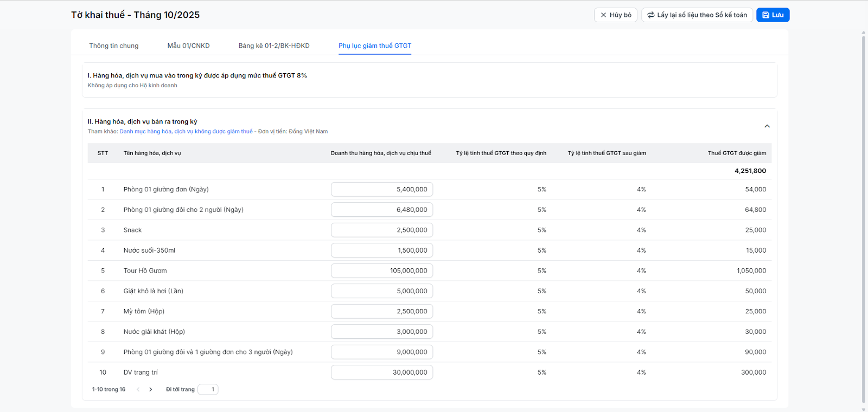Reload data from Sổ kế toán
This screenshot has width=868, height=412.
(697, 15)
